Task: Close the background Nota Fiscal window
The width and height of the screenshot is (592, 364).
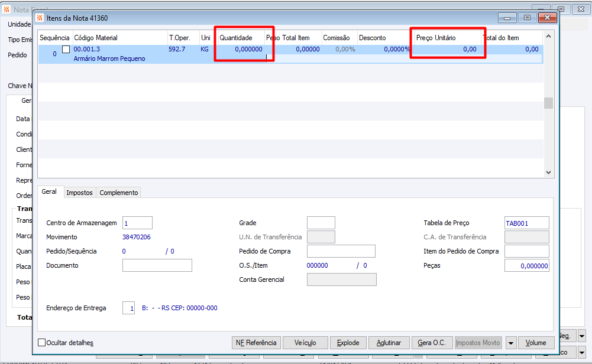Action: (x=581, y=9)
